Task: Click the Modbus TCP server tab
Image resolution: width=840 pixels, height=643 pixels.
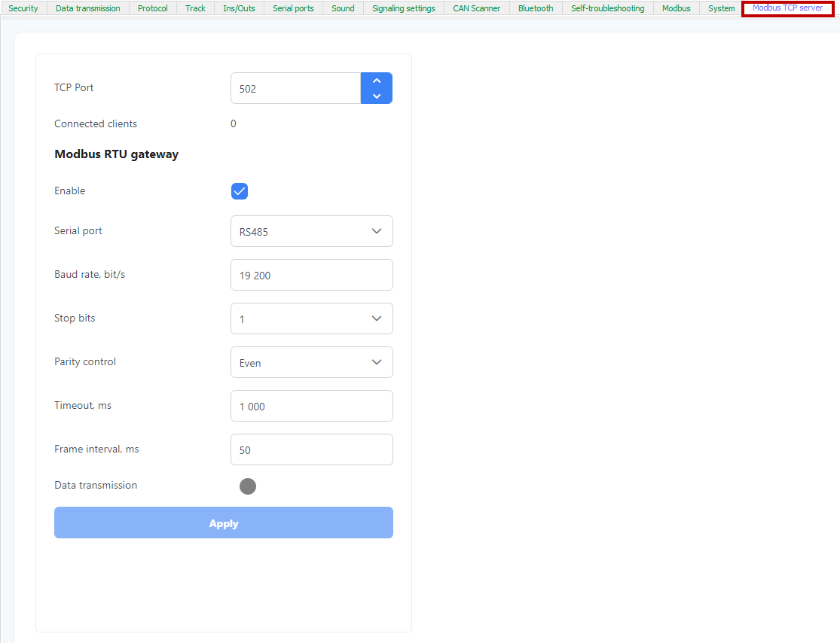Action: click(787, 8)
